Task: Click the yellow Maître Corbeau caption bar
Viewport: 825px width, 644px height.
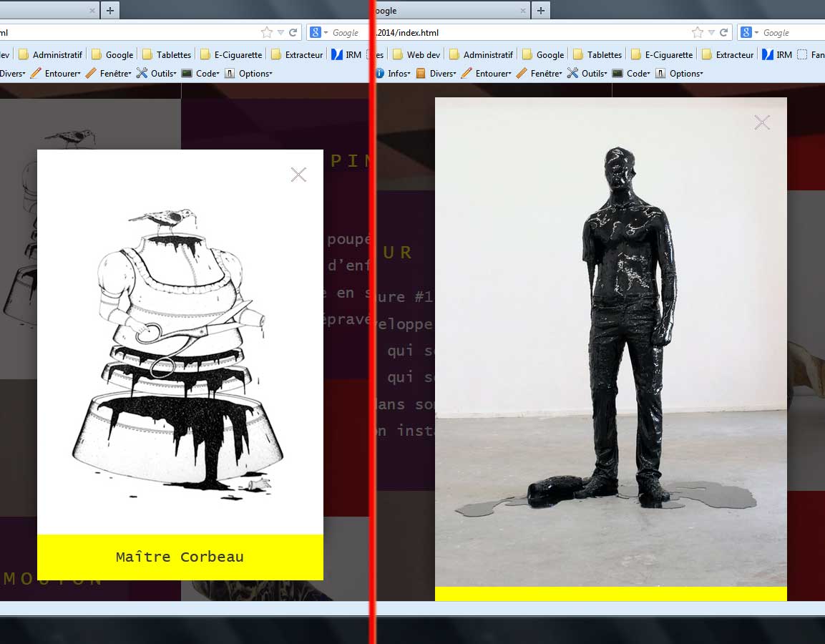Action: [x=180, y=557]
